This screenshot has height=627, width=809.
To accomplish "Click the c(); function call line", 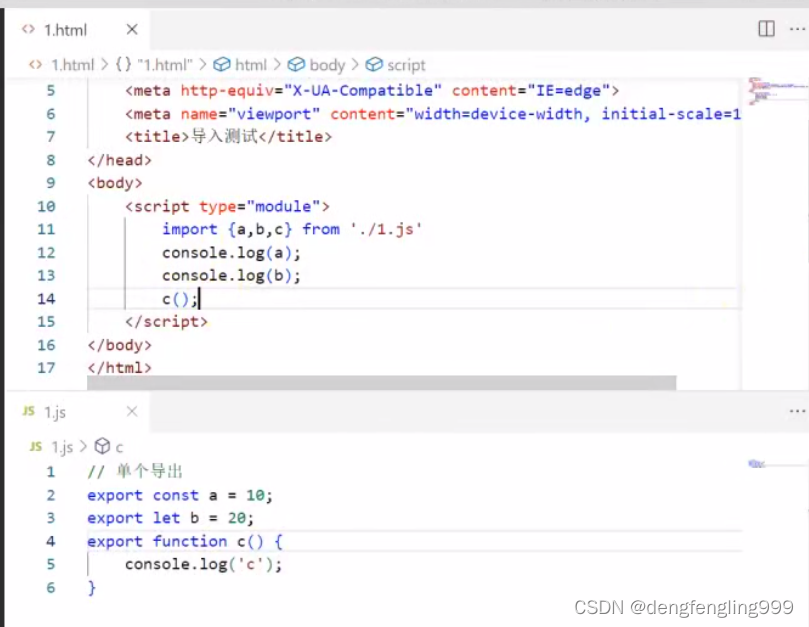I will coord(180,299).
